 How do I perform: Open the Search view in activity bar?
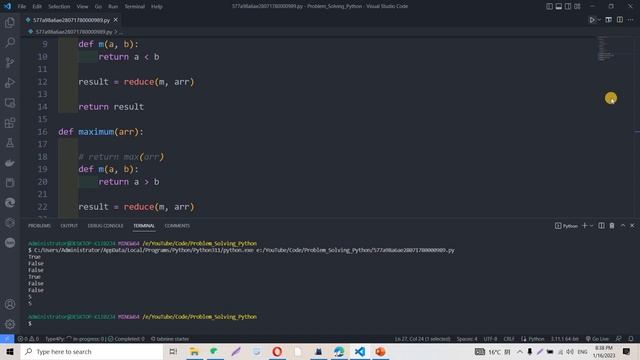(10, 42)
